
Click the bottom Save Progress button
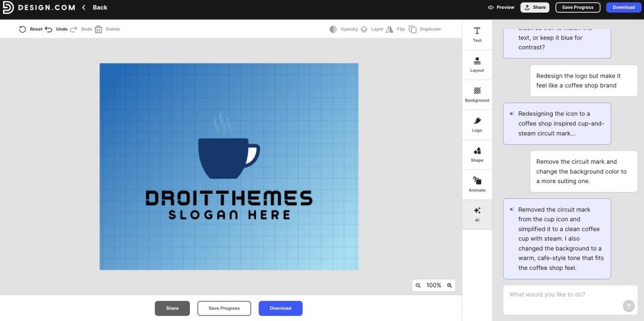click(x=224, y=308)
